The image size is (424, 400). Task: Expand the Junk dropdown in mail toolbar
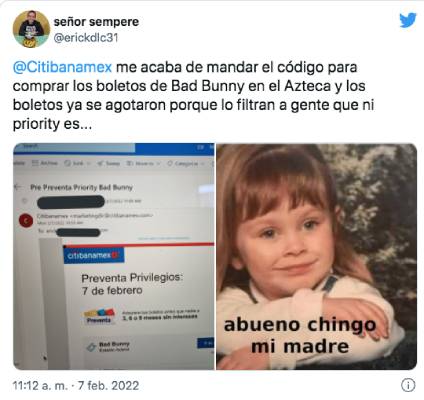[89, 163]
